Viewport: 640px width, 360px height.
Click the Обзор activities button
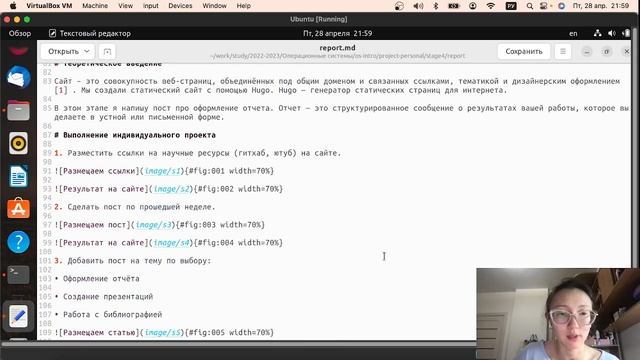[20, 33]
